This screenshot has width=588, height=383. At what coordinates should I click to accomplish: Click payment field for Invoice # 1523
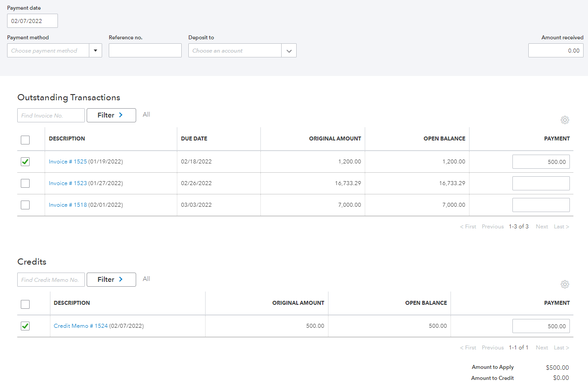[541, 183]
